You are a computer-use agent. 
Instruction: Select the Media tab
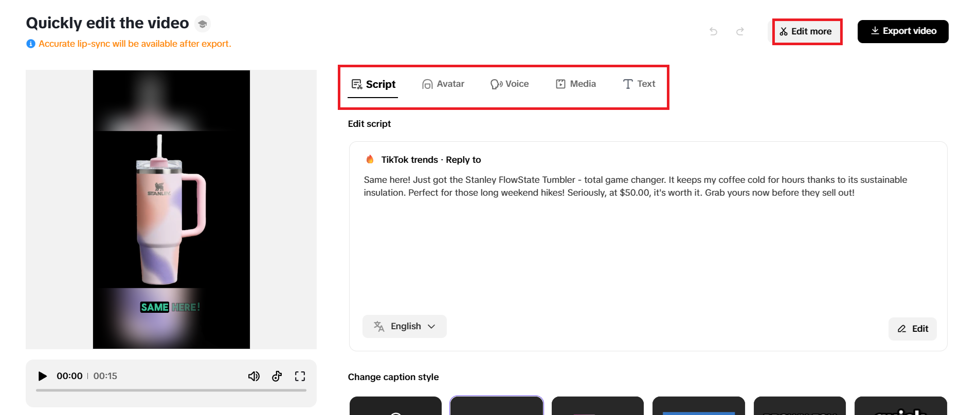576,84
